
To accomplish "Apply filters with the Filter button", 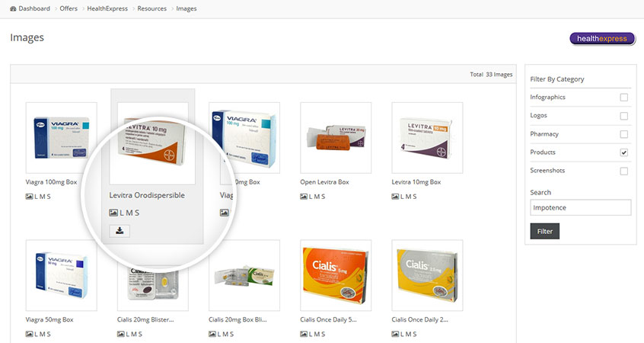I will 544,231.
